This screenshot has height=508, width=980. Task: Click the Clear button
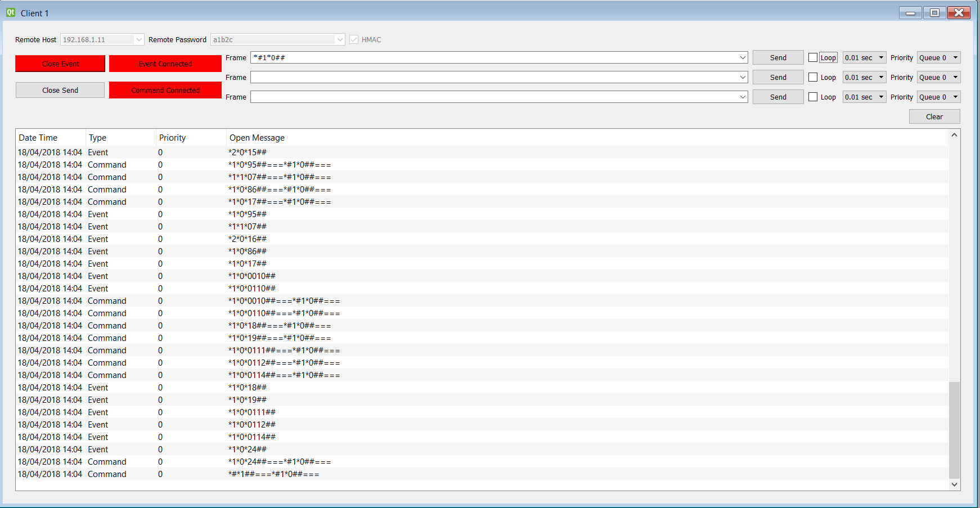tap(934, 116)
